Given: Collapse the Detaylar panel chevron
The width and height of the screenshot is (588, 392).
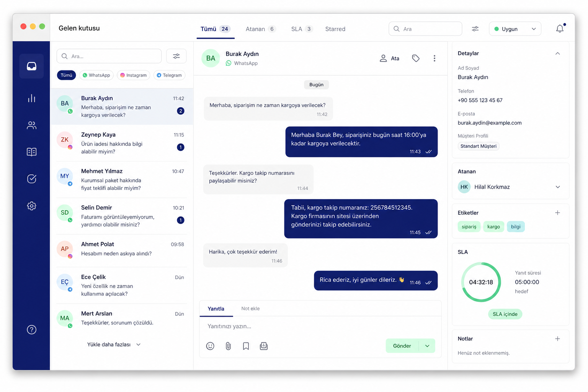Looking at the screenshot, I should click(x=558, y=54).
